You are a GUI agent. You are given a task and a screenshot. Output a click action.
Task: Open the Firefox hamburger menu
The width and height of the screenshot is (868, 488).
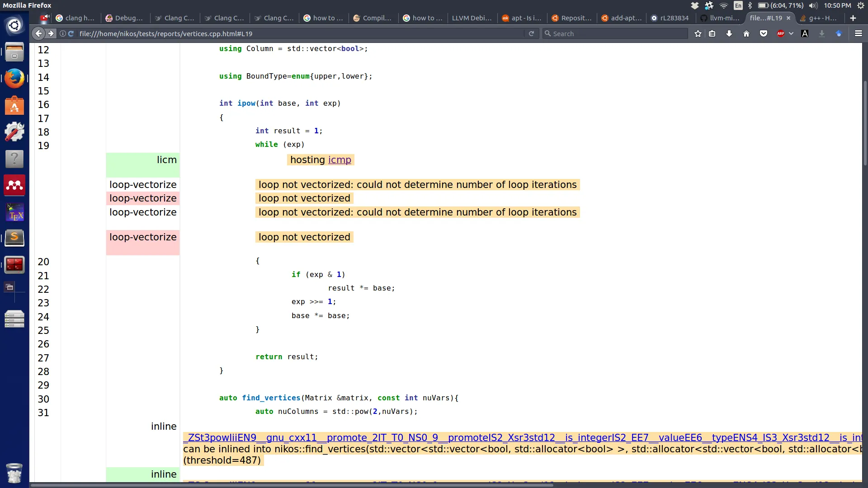point(859,33)
